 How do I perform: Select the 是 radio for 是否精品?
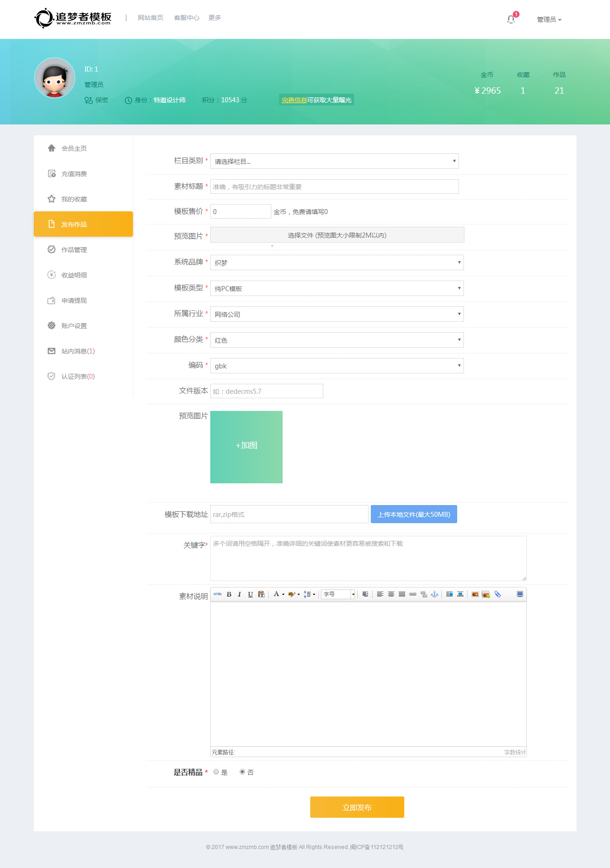(216, 772)
